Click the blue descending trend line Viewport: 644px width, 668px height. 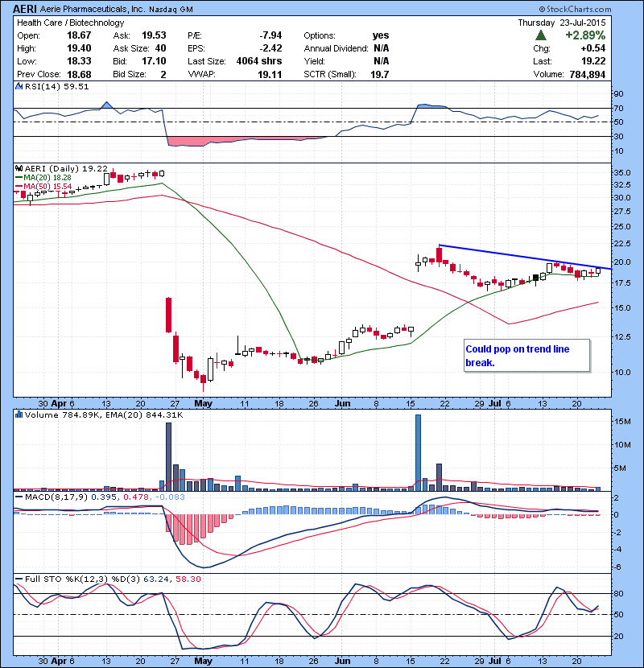tap(525, 257)
